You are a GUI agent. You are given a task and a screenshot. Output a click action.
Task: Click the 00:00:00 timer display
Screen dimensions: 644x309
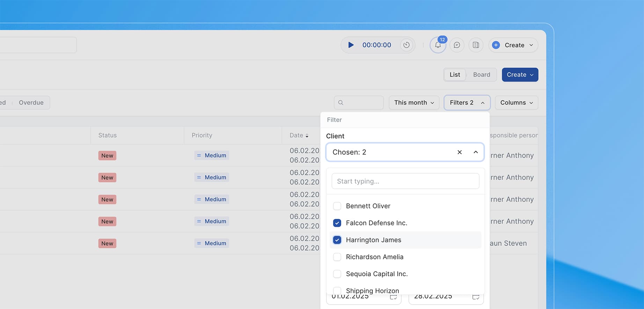point(376,45)
